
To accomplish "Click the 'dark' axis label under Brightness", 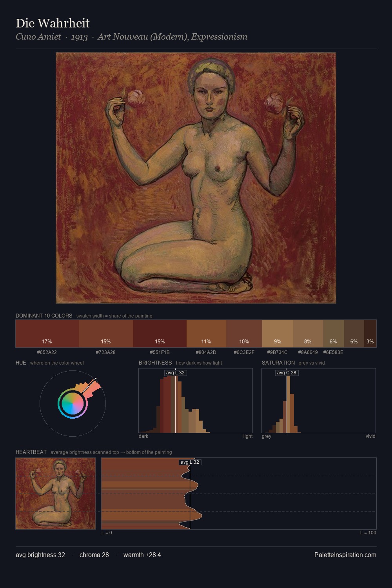I will 143,436.
